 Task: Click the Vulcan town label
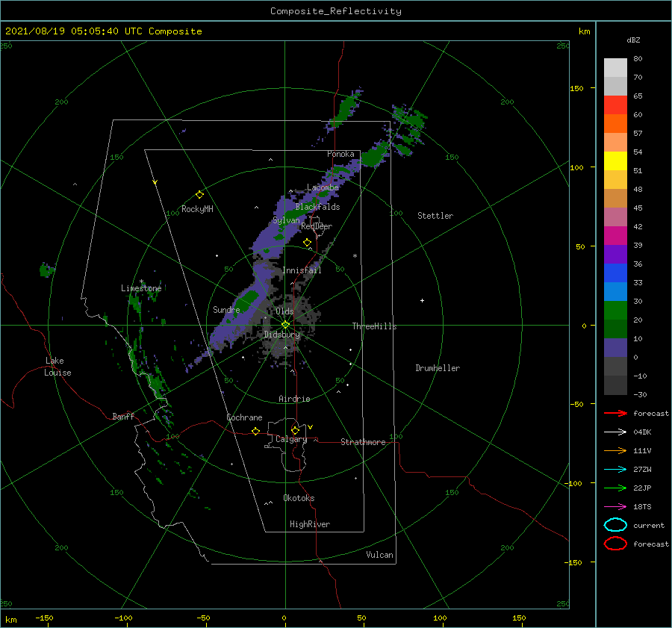tap(379, 555)
